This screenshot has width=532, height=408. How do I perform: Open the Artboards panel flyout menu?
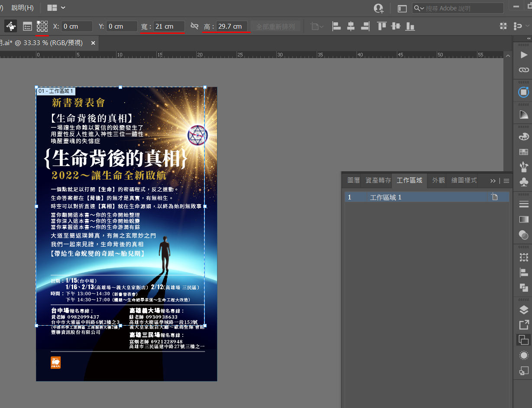(506, 181)
